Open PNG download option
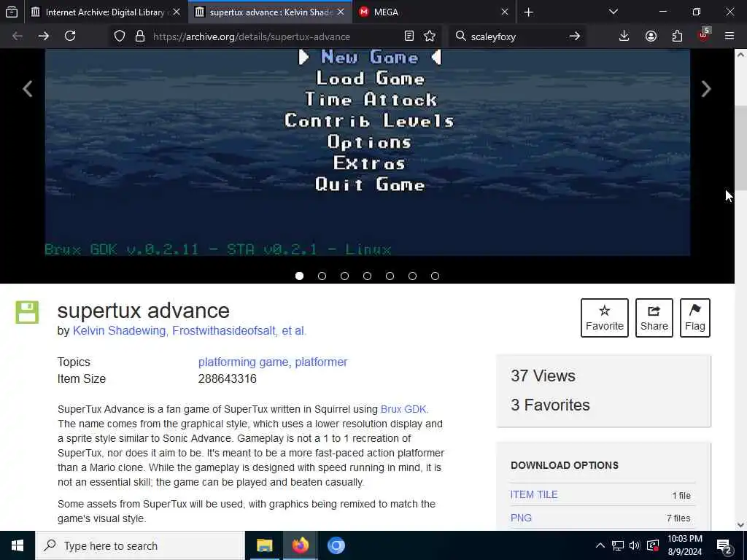747x560 pixels. tap(521, 518)
